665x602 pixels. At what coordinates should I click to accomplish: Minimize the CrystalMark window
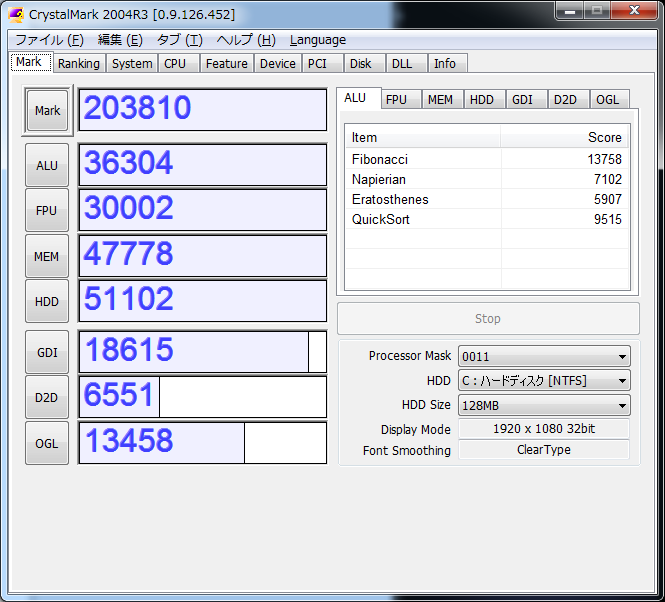[570, 11]
